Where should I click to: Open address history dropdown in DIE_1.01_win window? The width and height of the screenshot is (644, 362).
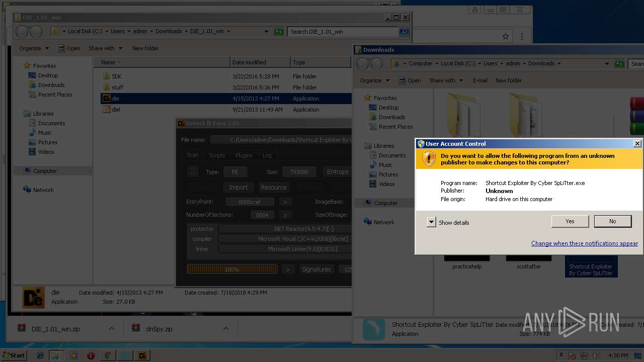click(x=267, y=32)
